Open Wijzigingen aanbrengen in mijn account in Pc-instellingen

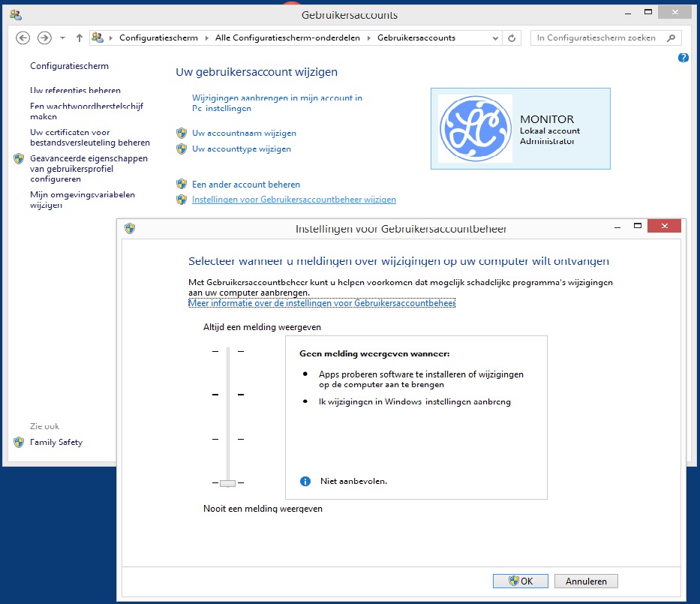(277, 103)
